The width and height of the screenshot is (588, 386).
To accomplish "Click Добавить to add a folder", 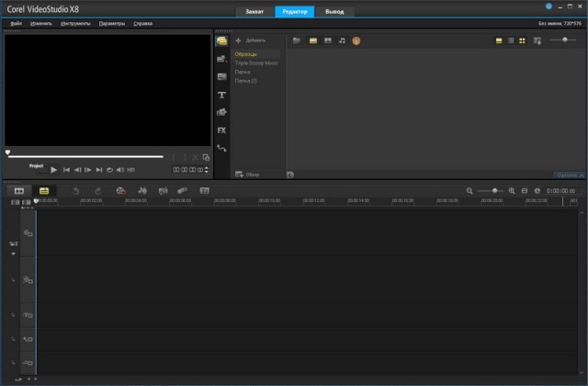I will 251,40.
